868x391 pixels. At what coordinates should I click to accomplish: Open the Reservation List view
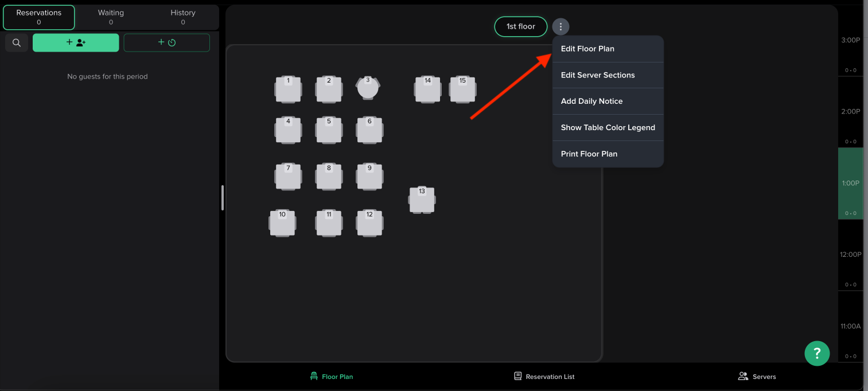(544, 377)
